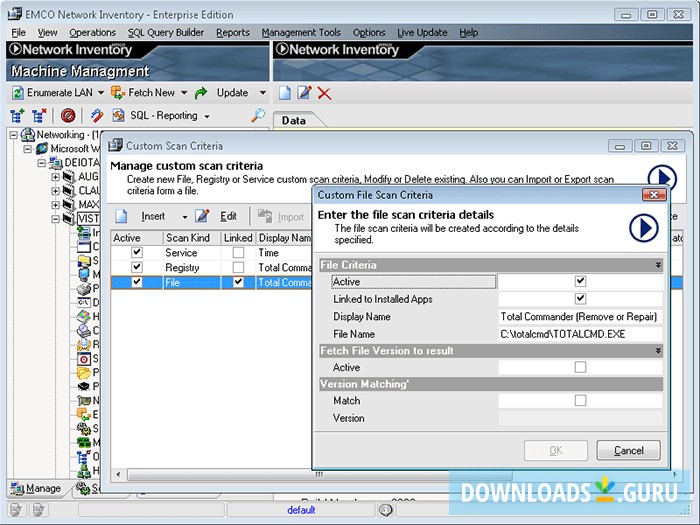Click the remove machine tree icon
700x525 pixels.
[39, 116]
